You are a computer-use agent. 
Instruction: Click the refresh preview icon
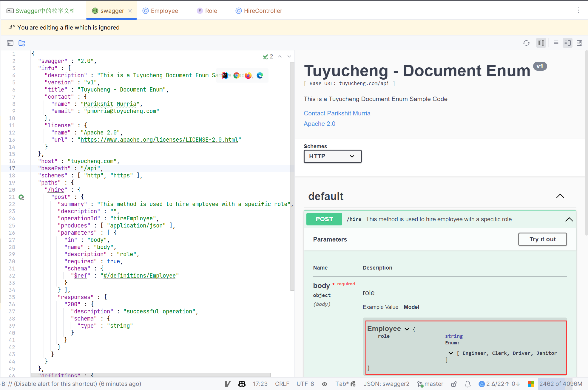(526, 43)
